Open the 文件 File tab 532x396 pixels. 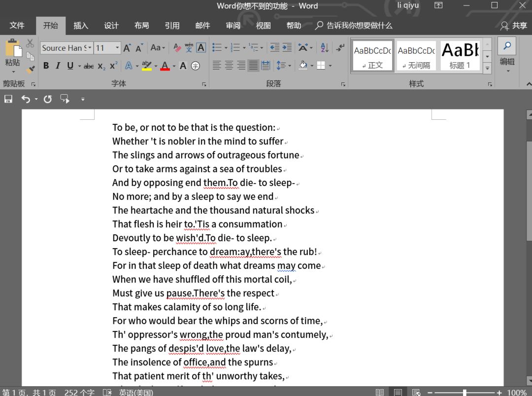pos(17,26)
